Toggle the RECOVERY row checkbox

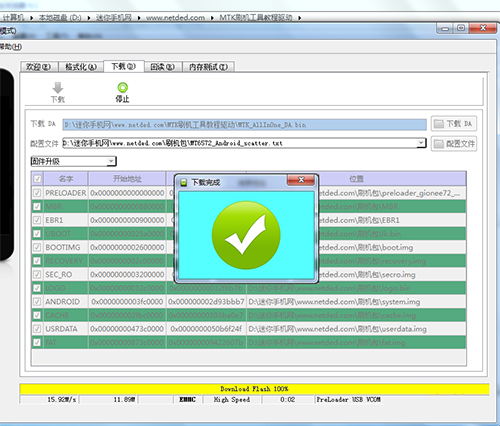(x=37, y=261)
